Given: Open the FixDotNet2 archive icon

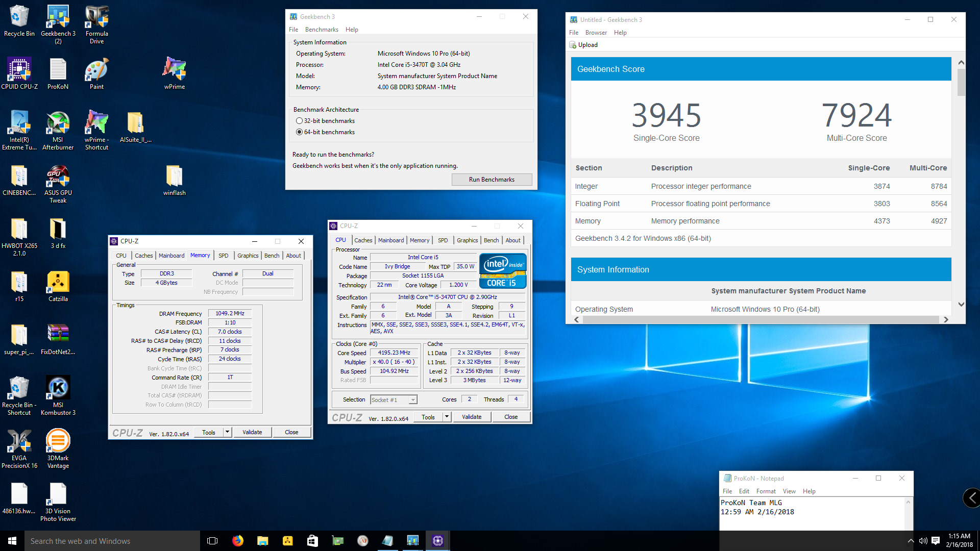Looking at the screenshot, I should [58, 339].
